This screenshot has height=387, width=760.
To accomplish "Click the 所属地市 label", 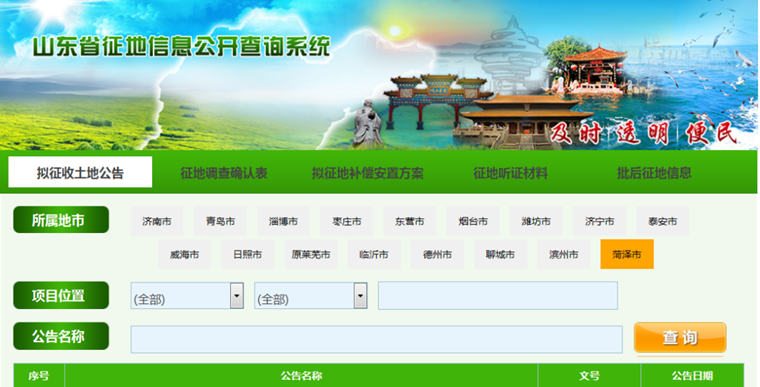I will 61,220.
